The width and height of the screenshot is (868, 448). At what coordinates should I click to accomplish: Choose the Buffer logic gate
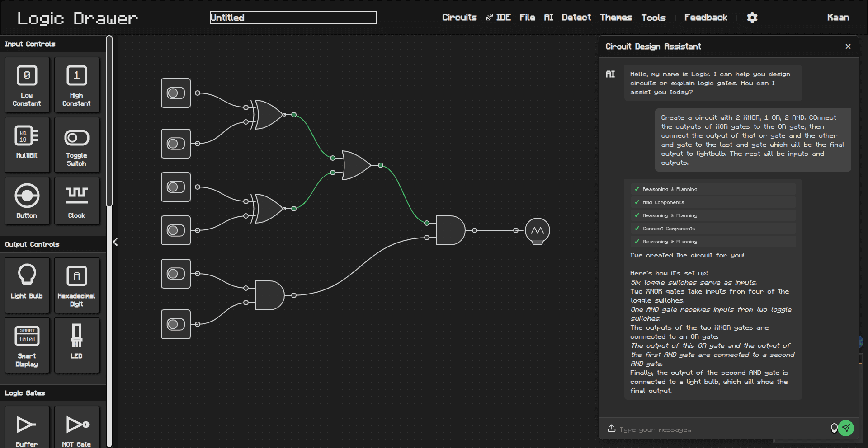(27, 425)
